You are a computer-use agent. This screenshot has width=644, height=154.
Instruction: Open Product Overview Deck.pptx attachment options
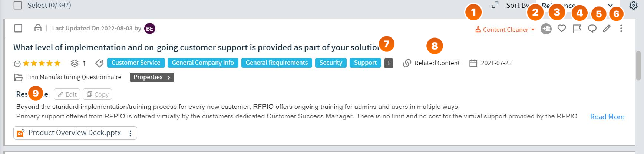(x=130, y=133)
